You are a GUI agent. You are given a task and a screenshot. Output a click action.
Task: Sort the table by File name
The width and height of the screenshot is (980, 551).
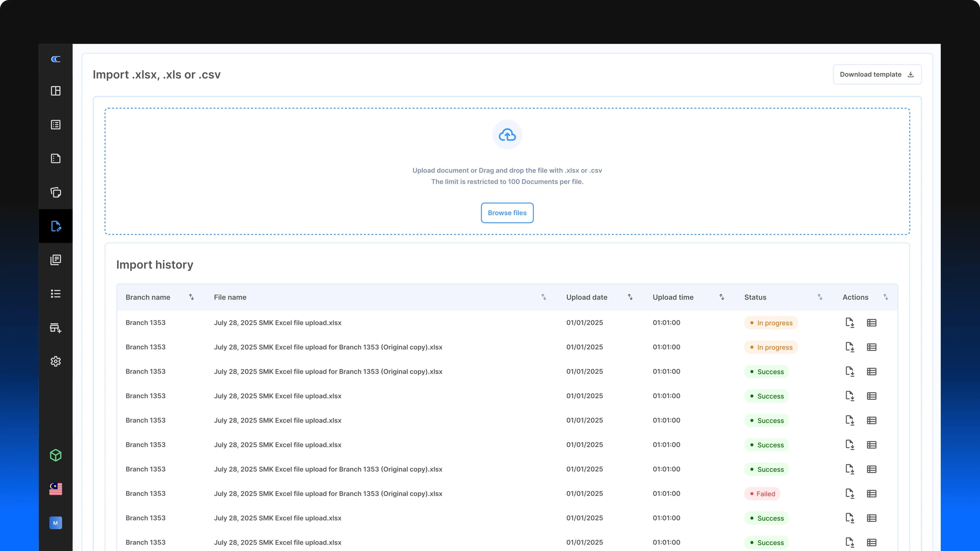[544, 297]
